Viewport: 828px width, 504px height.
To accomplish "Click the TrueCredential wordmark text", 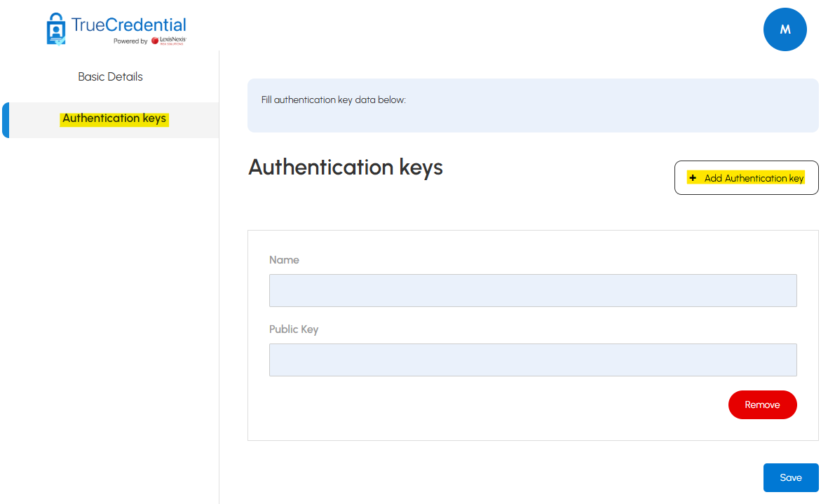I will pos(128,25).
